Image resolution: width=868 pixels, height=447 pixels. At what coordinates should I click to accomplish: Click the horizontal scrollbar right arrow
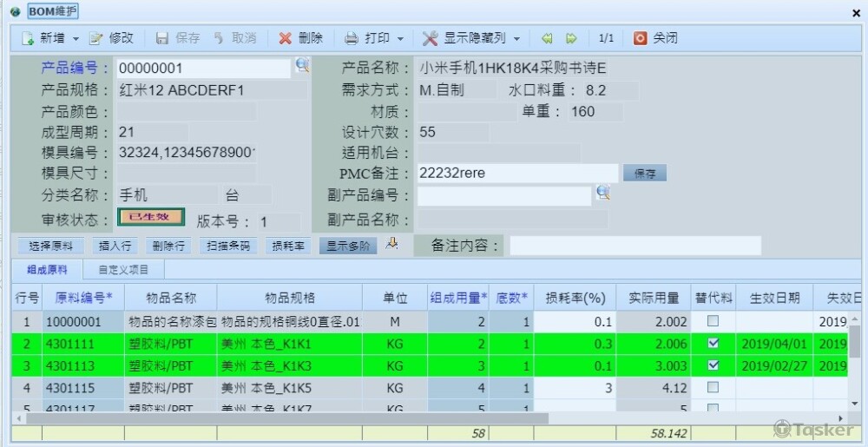841,418
